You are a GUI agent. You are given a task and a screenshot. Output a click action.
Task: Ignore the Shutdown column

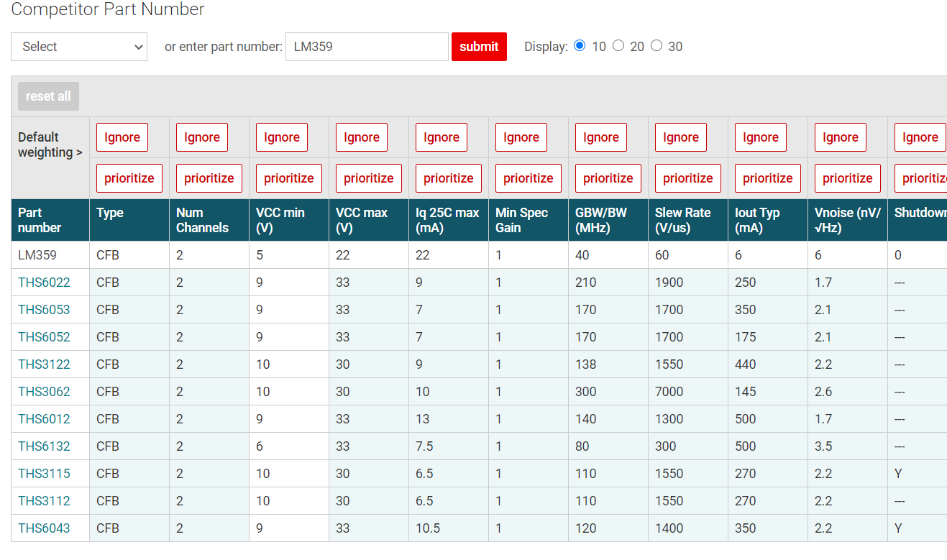pyautogui.click(x=920, y=137)
